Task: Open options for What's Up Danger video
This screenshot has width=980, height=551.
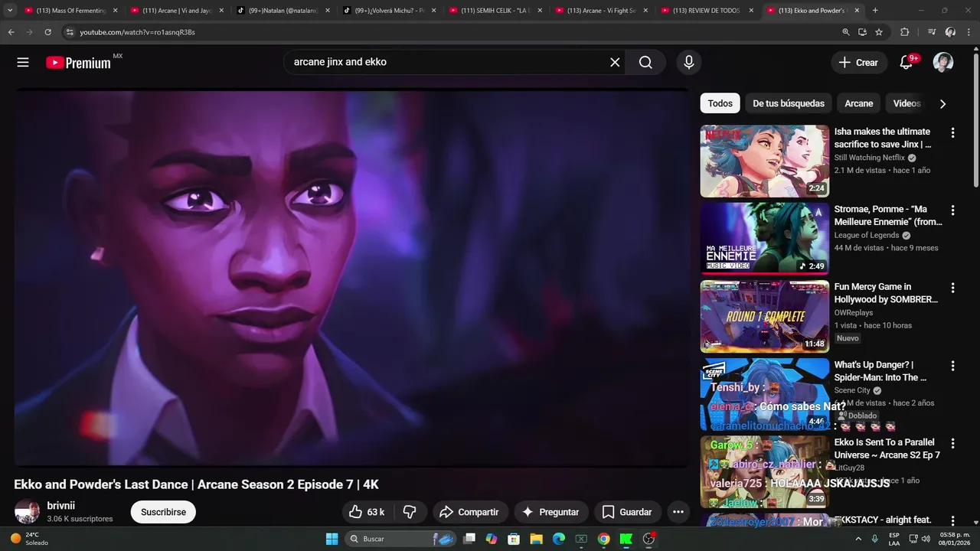Action: (x=952, y=367)
